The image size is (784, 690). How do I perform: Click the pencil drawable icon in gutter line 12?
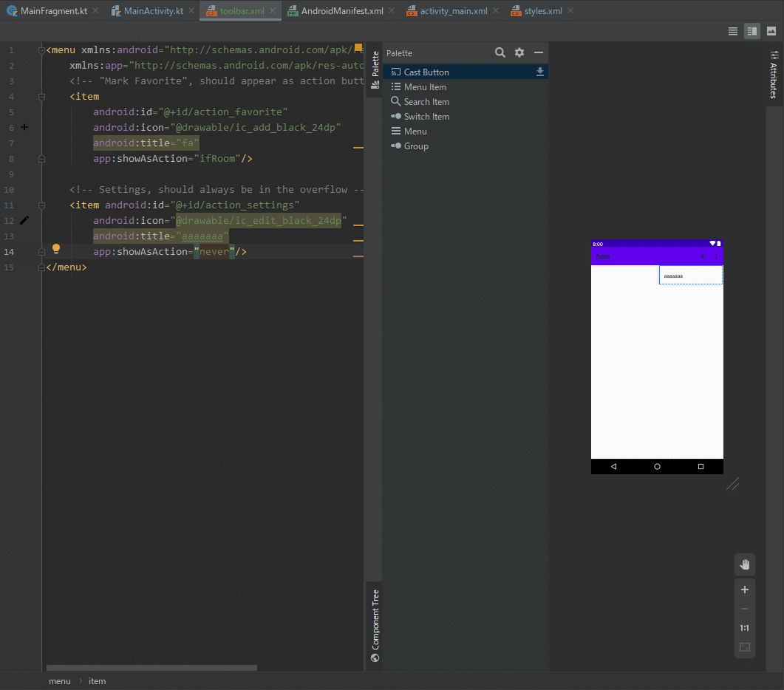point(24,220)
